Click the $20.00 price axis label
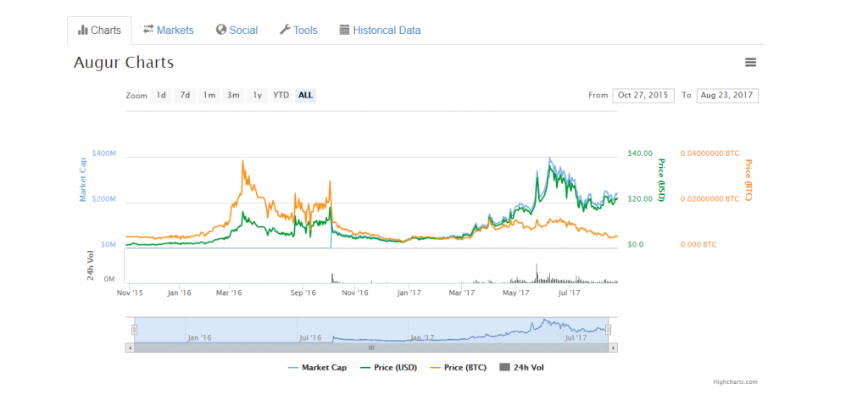 click(x=640, y=198)
